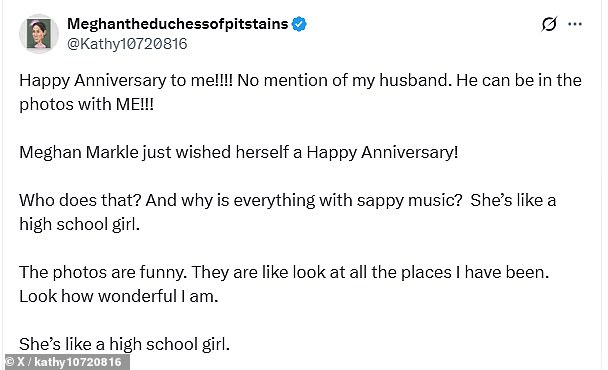The width and height of the screenshot is (608, 370).
Task: Click the 'Happy Anniversary to me!!!!' opening text
Action: (x=126, y=81)
